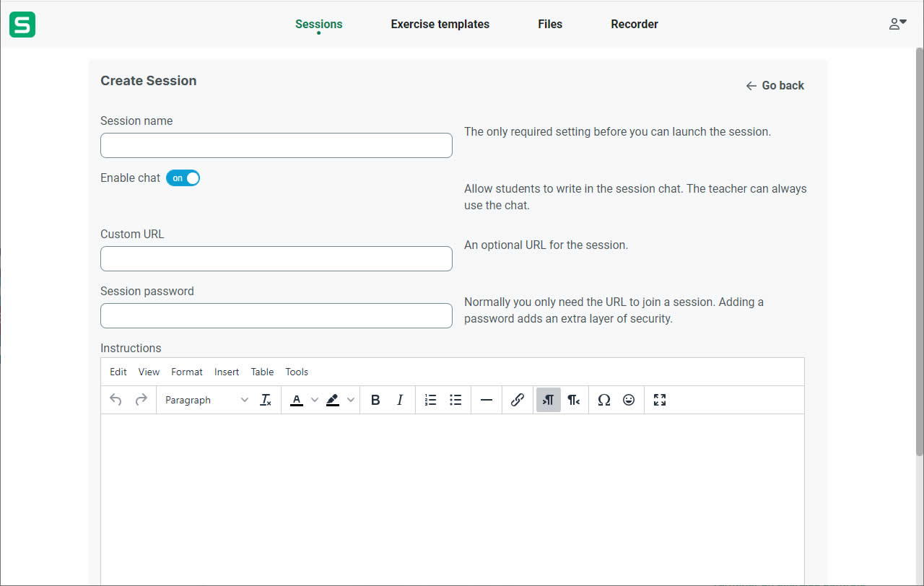The height and width of the screenshot is (586, 924).
Task: Open the user account menu
Action: click(897, 24)
